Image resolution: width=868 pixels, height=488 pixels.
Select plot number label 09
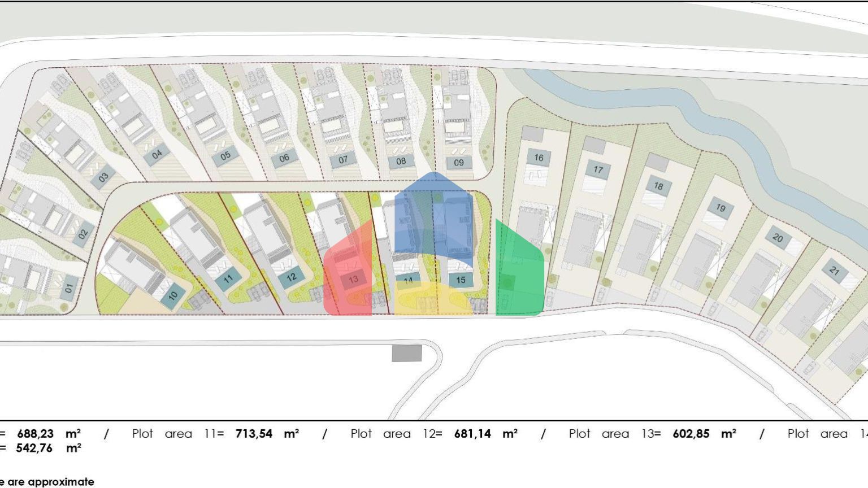tap(458, 163)
